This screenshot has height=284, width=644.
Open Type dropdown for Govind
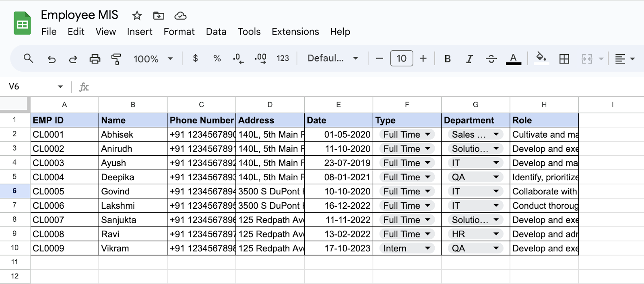tap(407, 191)
